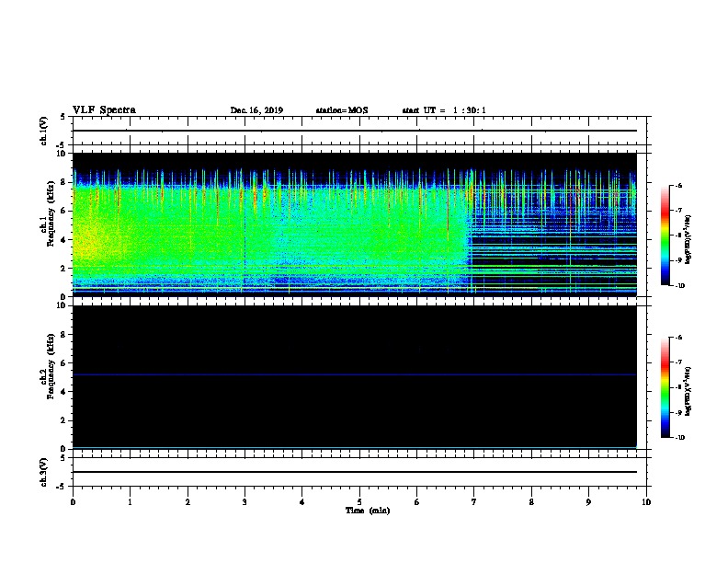Click time tick label '2' on bottom axis
This screenshot has height=563, width=728.
(188, 502)
